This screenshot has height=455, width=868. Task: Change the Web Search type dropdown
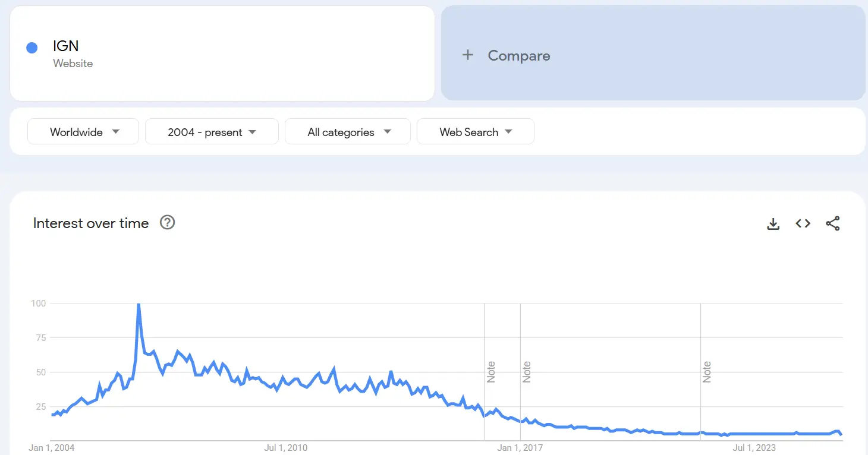click(x=476, y=132)
